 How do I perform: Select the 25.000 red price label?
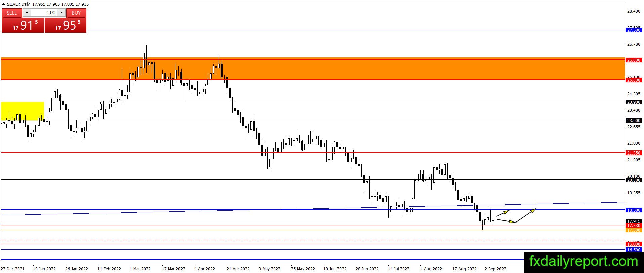634,80
